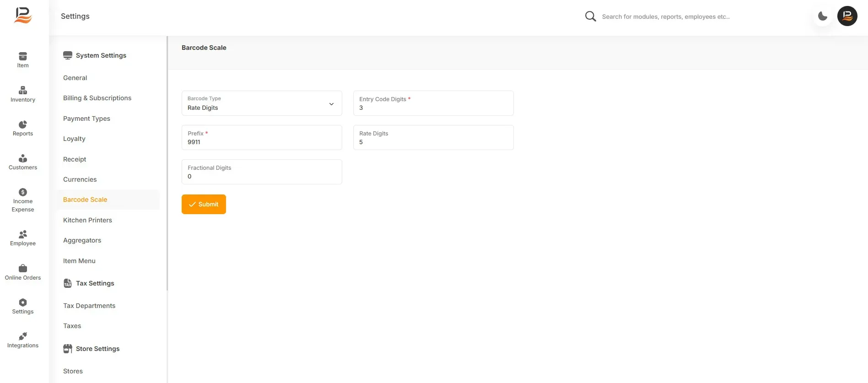Open the Item module icon
The height and width of the screenshot is (383, 868).
tap(23, 56)
